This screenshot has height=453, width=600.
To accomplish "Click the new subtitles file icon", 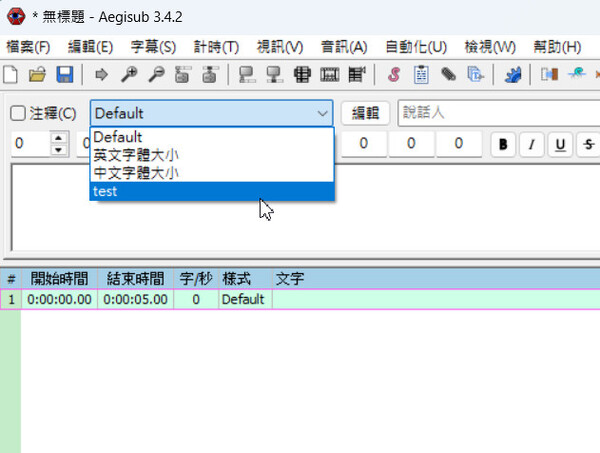I will [11, 74].
